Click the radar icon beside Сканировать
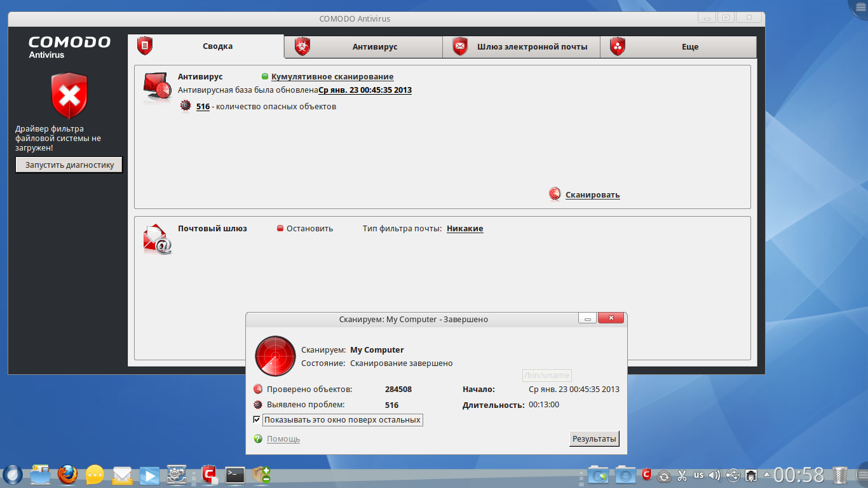The height and width of the screenshot is (488, 868). pyautogui.click(x=555, y=194)
